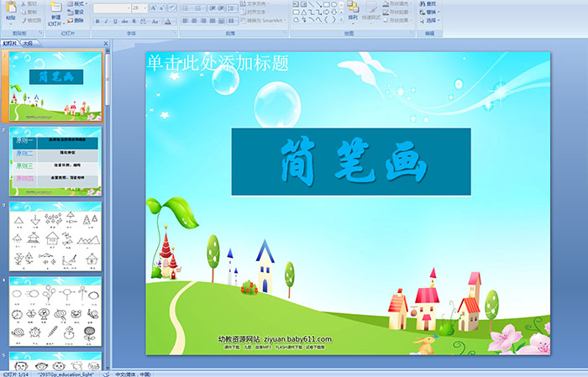Screen dimensions: 588x377
Task: Open Align Text (对齐文本) menu
Action: click(x=255, y=12)
